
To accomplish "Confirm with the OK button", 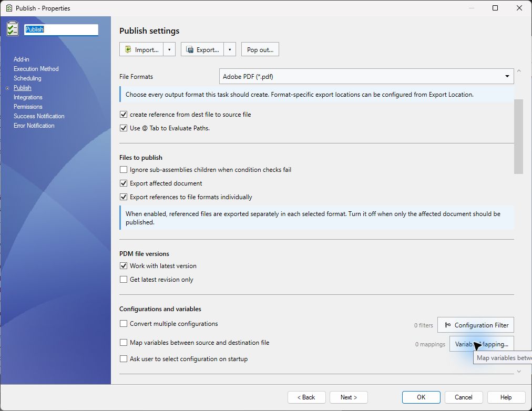I will tap(421, 397).
